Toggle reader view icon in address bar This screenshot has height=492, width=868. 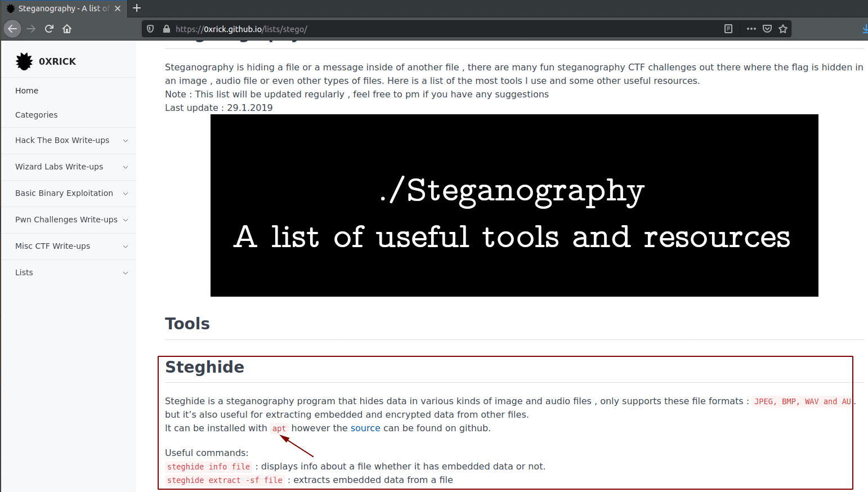[728, 29]
